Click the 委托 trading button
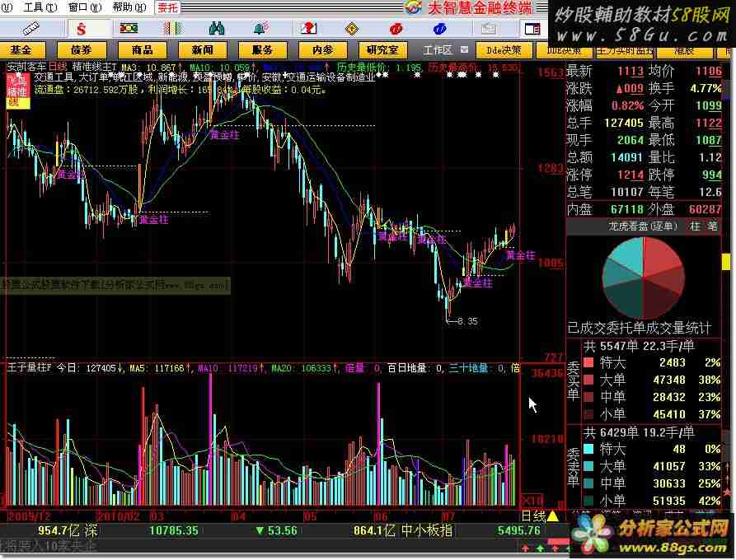The height and width of the screenshot is (560, 736). (x=167, y=7)
